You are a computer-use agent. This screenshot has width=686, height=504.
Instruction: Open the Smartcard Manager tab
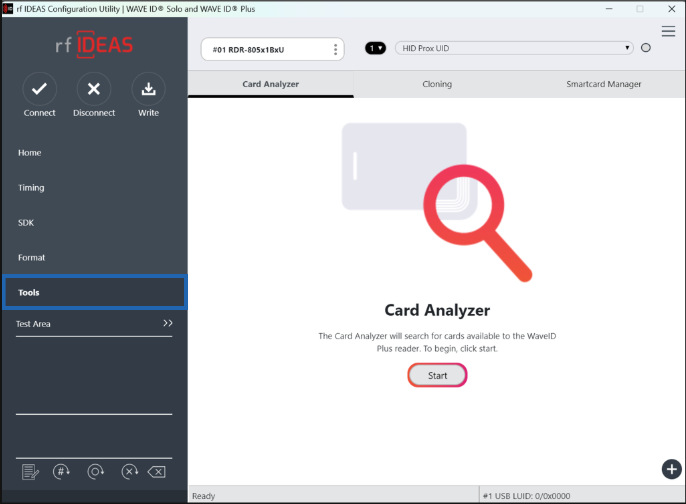tap(603, 84)
